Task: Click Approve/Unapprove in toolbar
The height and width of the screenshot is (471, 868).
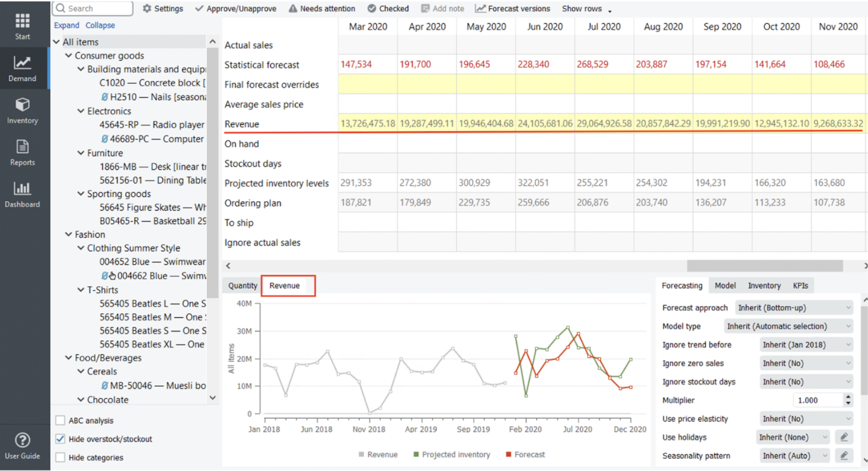Action: 235,8
